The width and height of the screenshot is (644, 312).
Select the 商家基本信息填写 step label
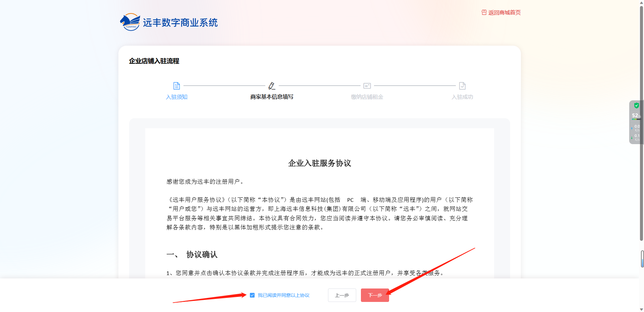coord(272,97)
